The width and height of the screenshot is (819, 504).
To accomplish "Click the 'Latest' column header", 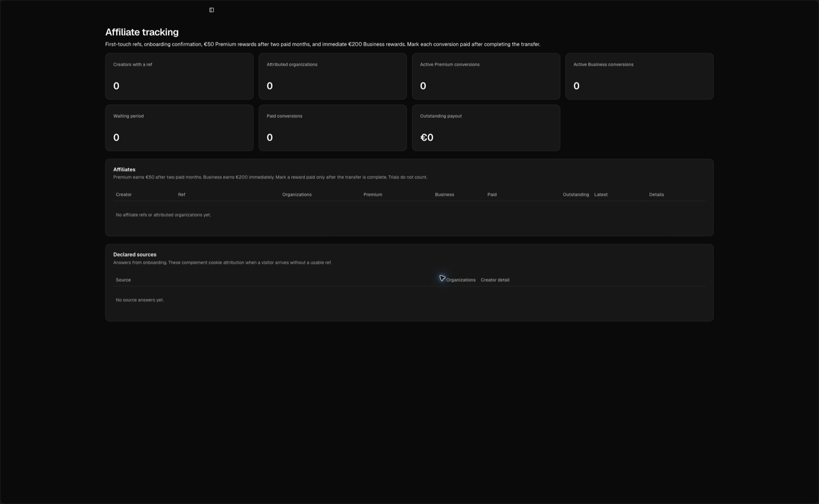I will point(601,195).
